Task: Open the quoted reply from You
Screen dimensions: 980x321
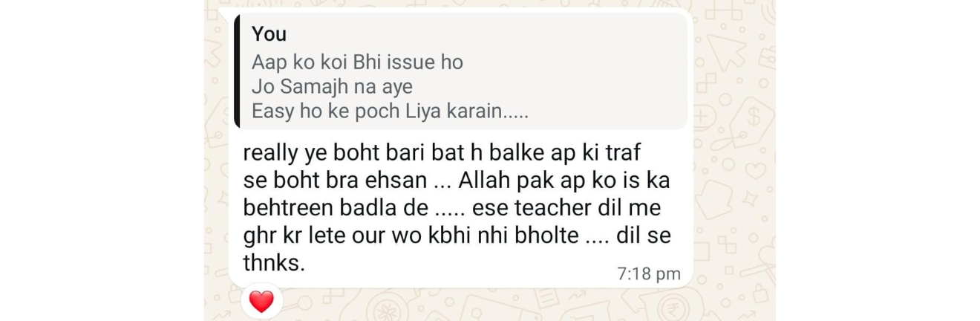Action: click(x=460, y=72)
